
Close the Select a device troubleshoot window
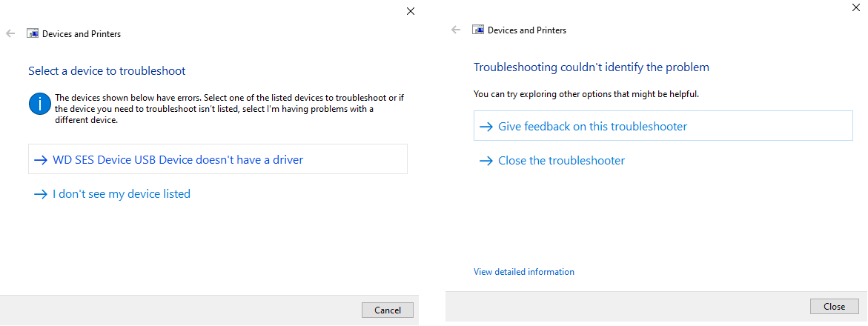(x=410, y=11)
